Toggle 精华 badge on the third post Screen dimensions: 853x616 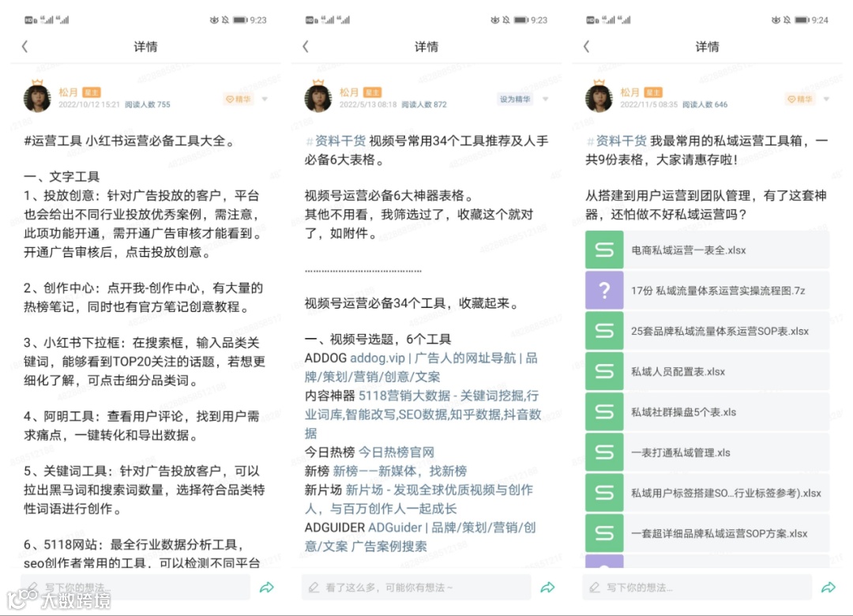click(x=800, y=99)
